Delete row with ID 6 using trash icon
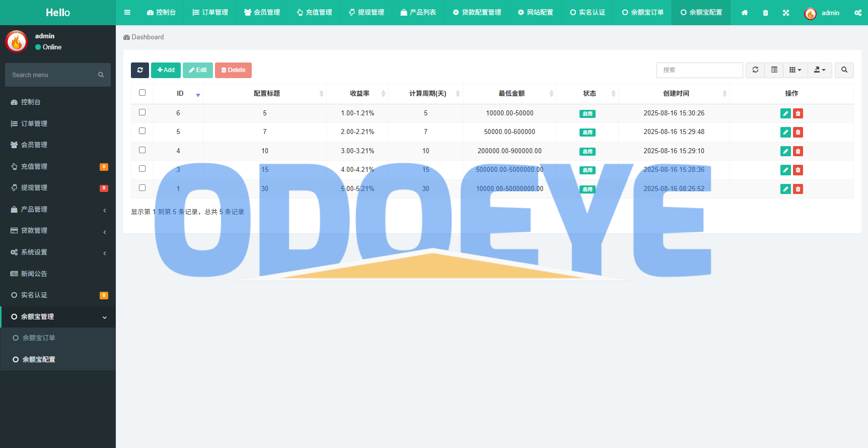 point(798,113)
